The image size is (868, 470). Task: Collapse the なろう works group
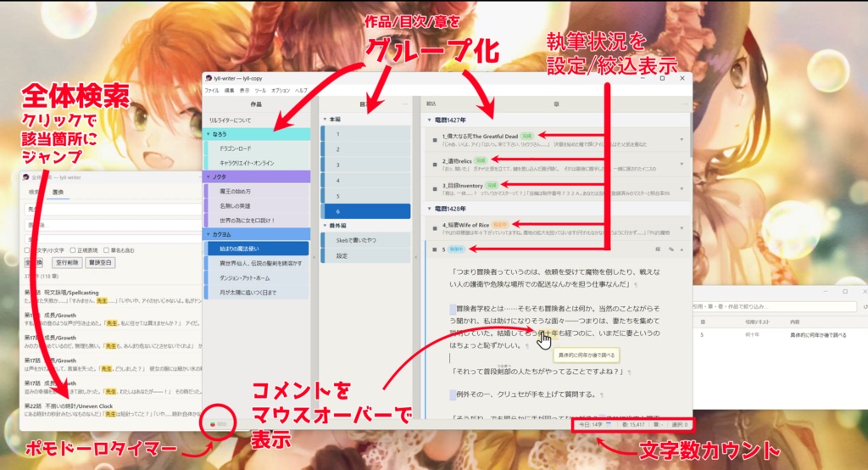[x=209, y=134]
